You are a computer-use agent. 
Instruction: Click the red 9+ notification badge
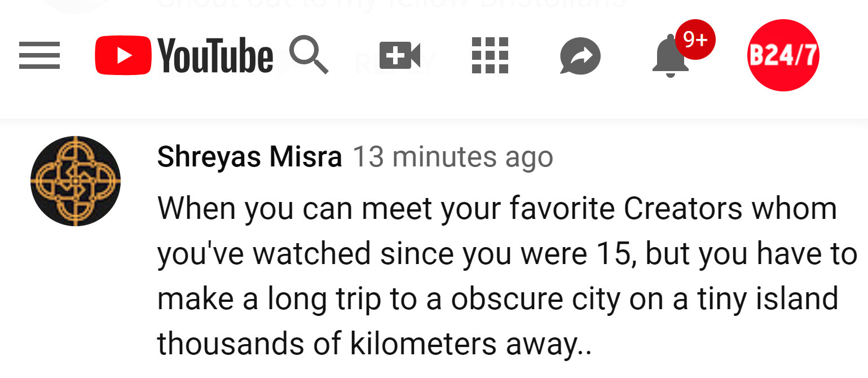(x=695, y=39)
